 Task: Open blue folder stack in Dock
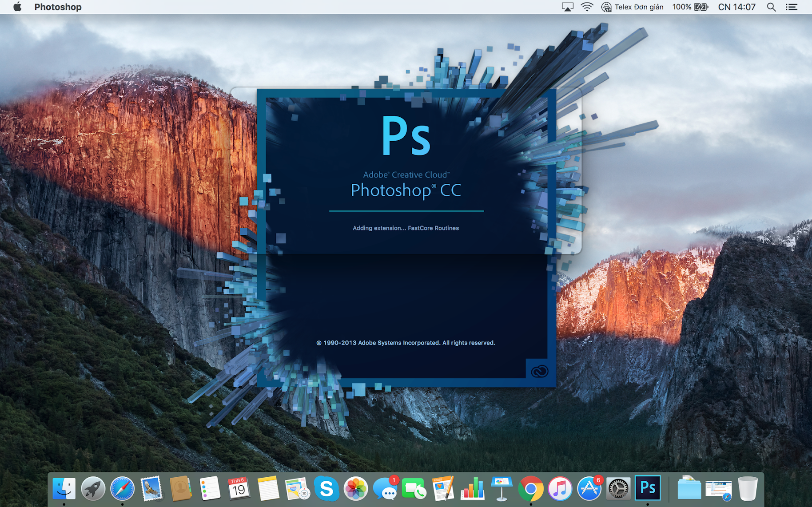(x=689, y=488)
